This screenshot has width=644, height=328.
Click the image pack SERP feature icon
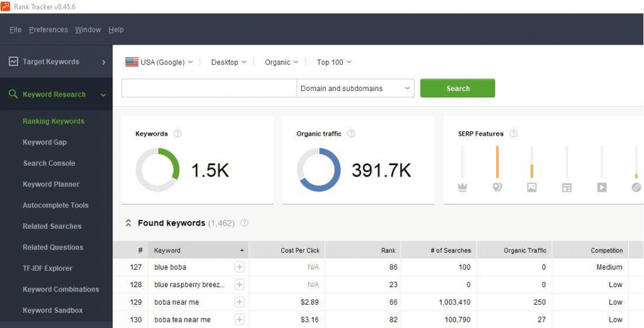(x=532, y=188)
